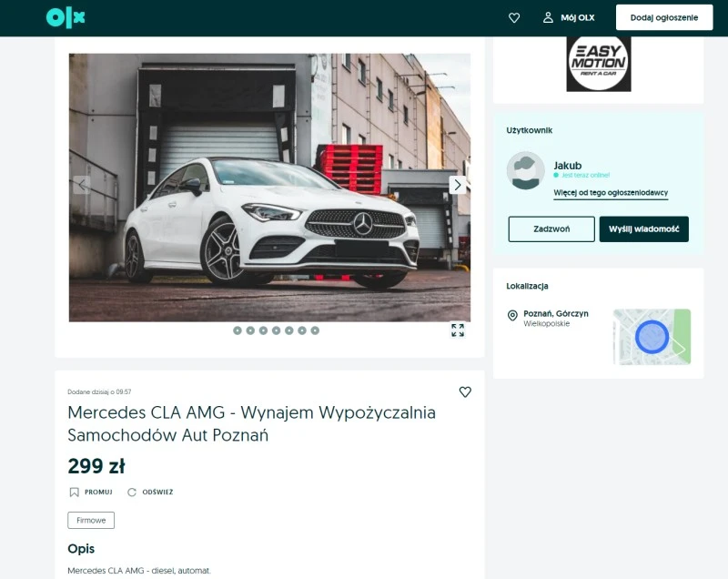Open favorites via the heart icon in header
The image size is (728, 579).
pyautogui.click(x=514, y=17)
